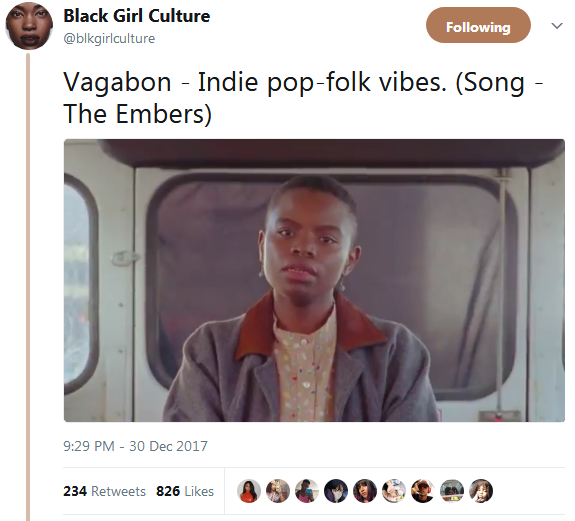Open liker avatar with red cap
The width and height of the screenshot is (575, 521).
click(422, 491)
